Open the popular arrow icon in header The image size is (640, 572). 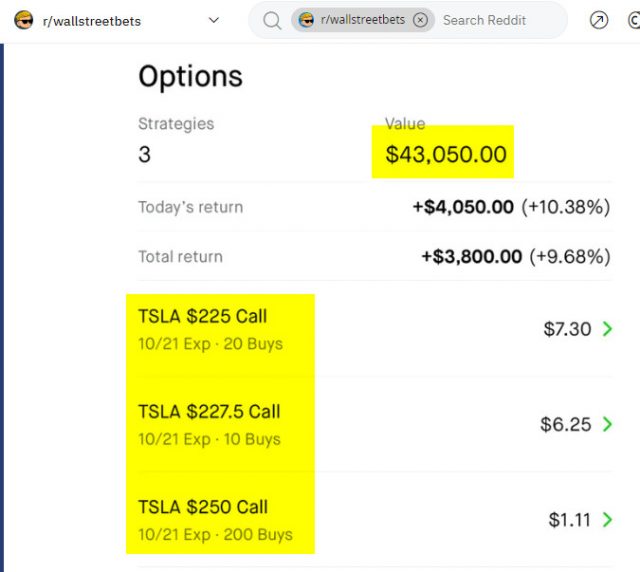coord(599,20)
